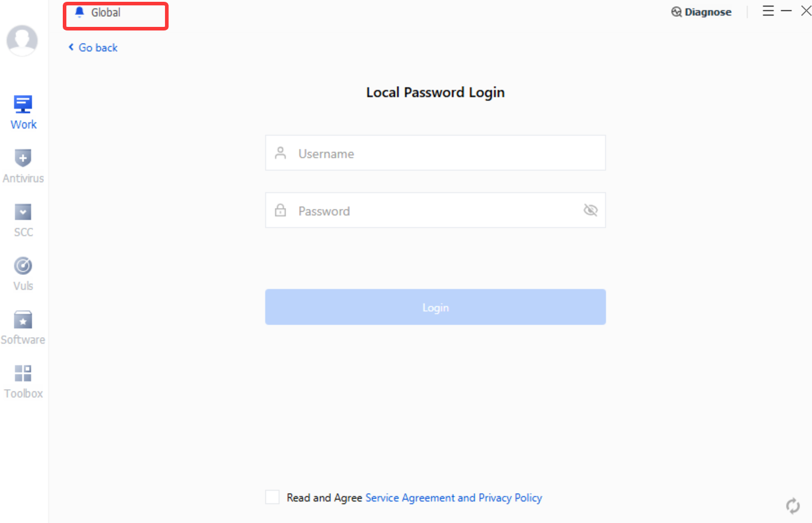The width and height of the screenshot is (812, 523).
Task: Click the Global notification bell icon
Action: point(80,12)
